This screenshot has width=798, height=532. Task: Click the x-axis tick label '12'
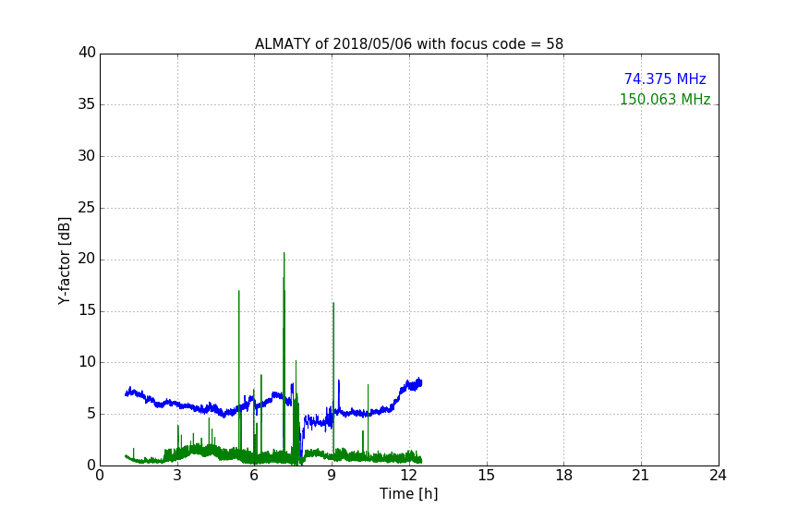pyautogui.click(x=409, y=476)
